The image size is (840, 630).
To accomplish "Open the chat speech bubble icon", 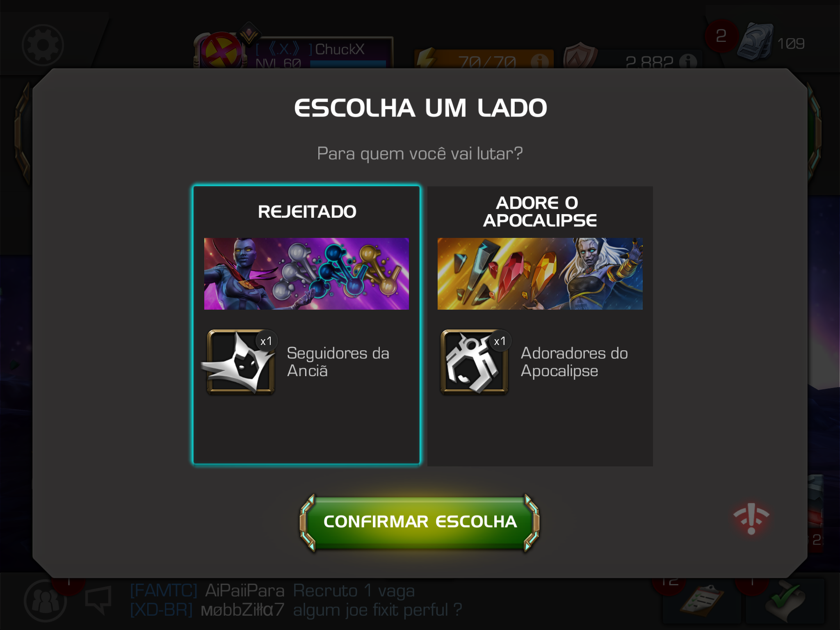I will pyautogui.click(x=98, y=600).
